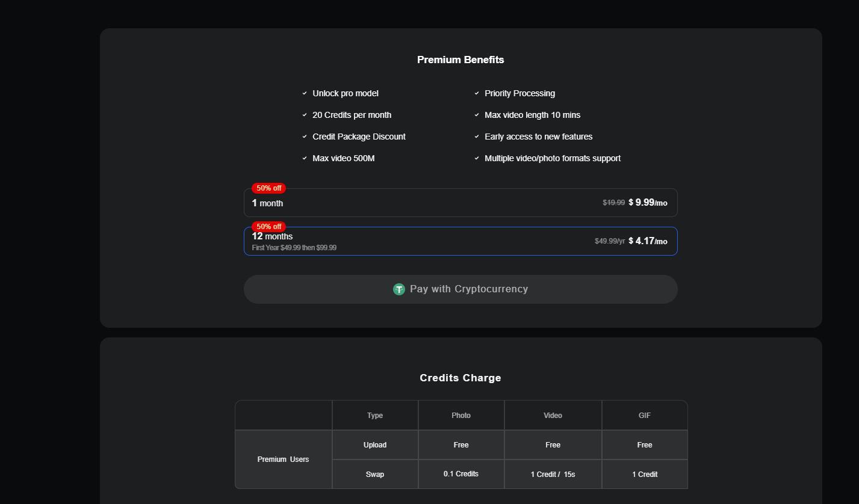The height and width of the screenshot is (504, 859).
Task: Click the '1 Credit' cell under GIF
Action: tap(645, 474)
